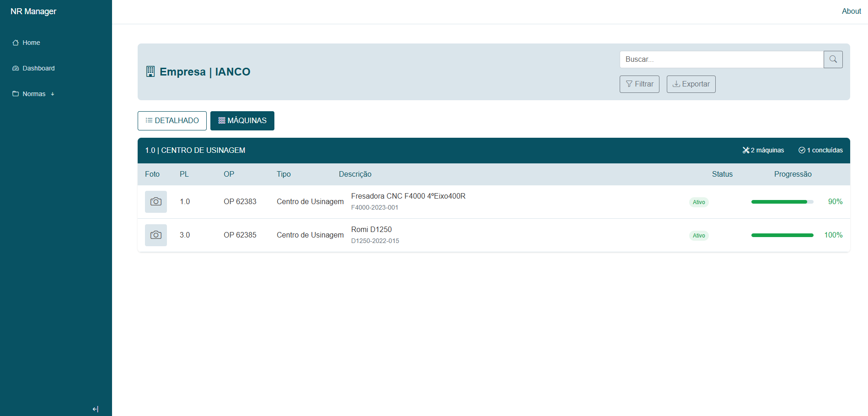Click the camera photo icon for OP 62383

(x=156, y=202)
